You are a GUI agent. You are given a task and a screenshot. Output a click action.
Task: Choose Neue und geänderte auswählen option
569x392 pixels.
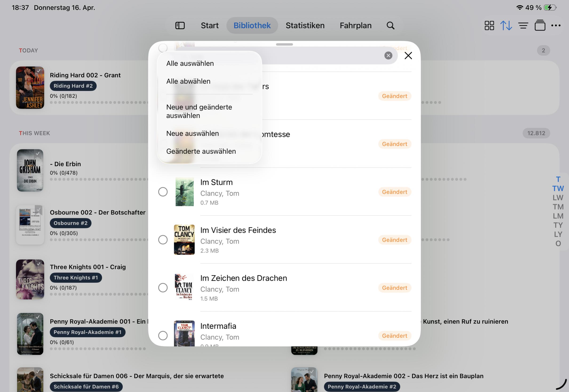tap(199, 111)
